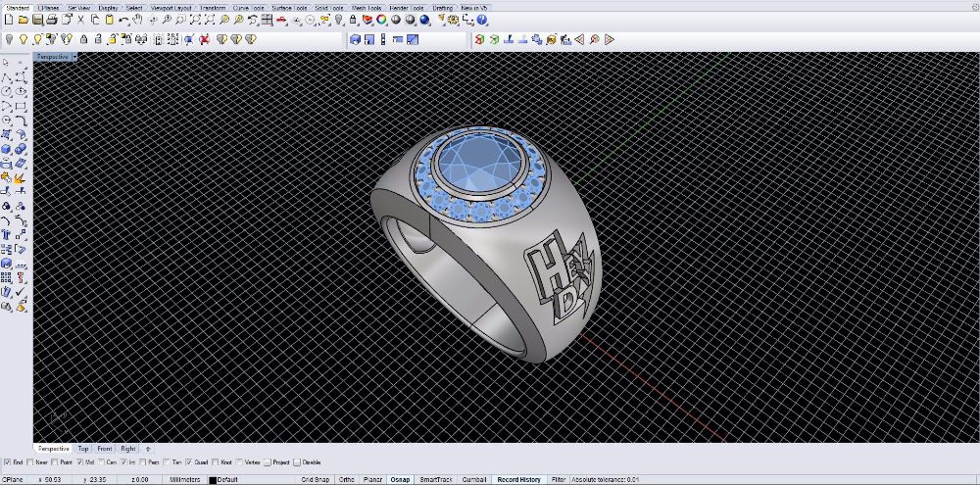This screenshot has width=980, height=485.
Task: Check the Knot osnap option
Action: [x=215, y=461]
